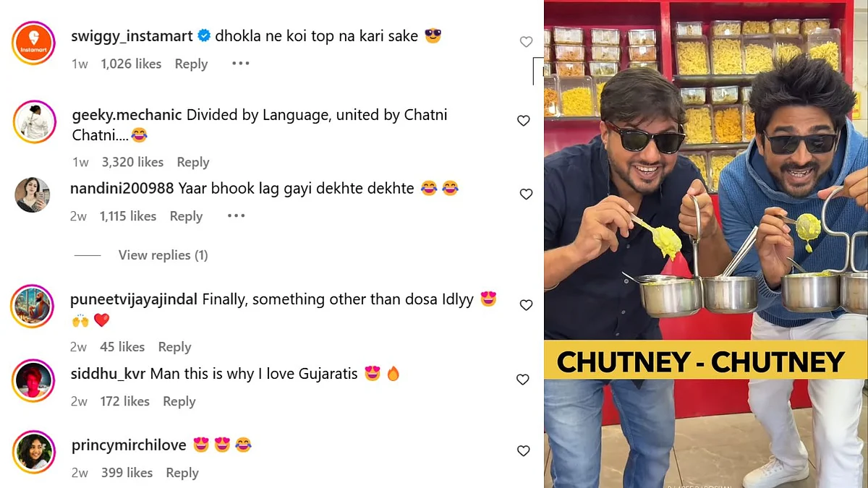Image resolution: width=868 pixels, height=488 pixels.
Task: Reply to swiggy_instamart's comment
Action: [x=191, y=64]
